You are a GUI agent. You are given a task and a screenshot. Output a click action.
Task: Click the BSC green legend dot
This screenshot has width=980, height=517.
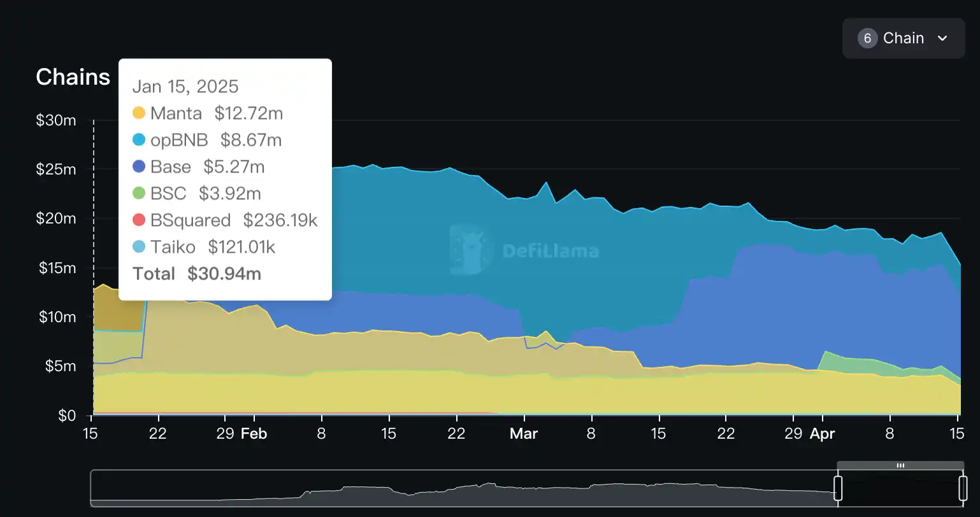139,194
